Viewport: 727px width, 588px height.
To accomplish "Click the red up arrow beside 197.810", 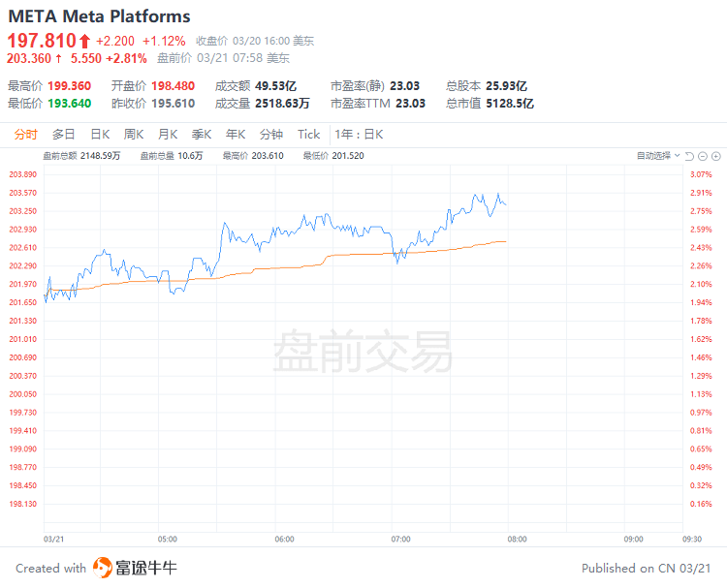I will [x=84, y=42].
